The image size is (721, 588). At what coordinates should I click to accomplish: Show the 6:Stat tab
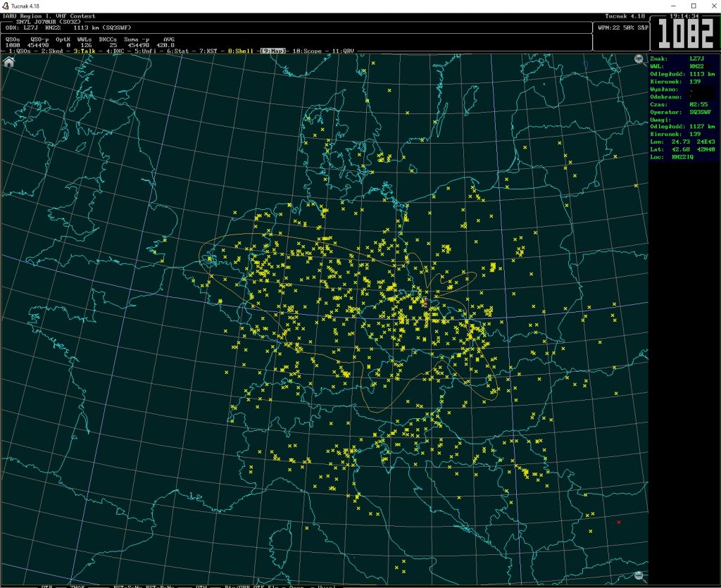pyautogui.click(x=178, y=51)
